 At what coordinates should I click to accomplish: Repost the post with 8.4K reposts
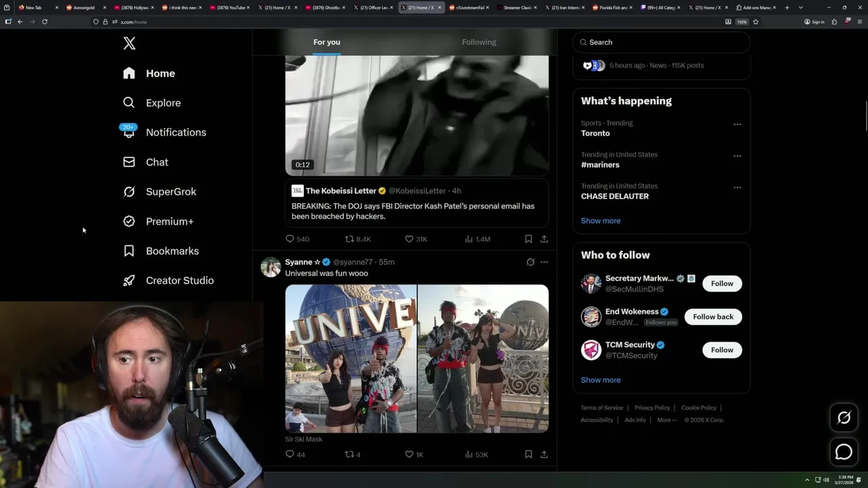pos(358,239)
